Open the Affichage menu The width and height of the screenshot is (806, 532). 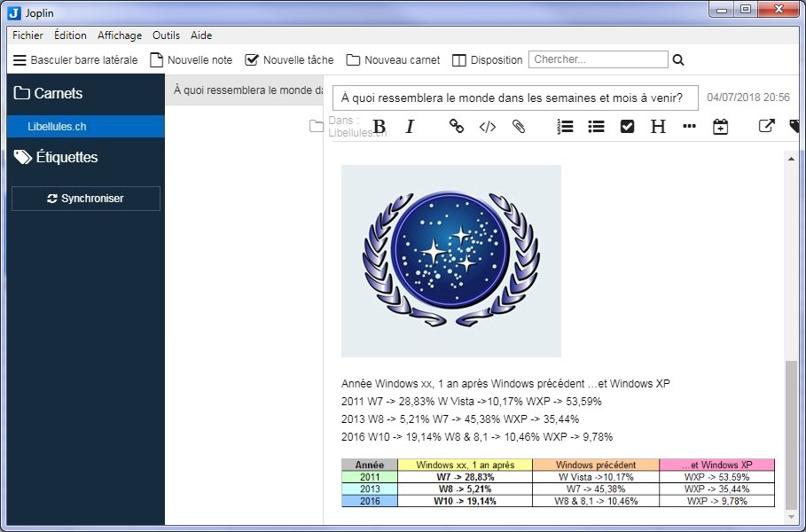[x=120, y=35]
